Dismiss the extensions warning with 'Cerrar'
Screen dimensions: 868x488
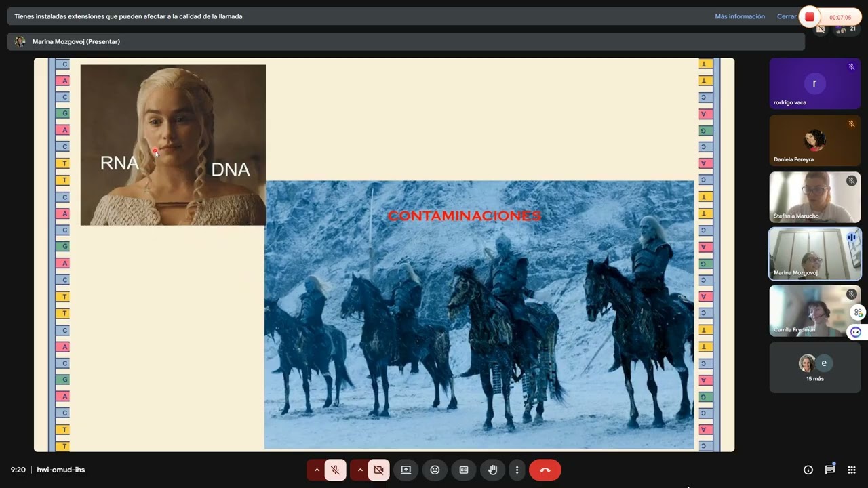click(x=787, y=16)
